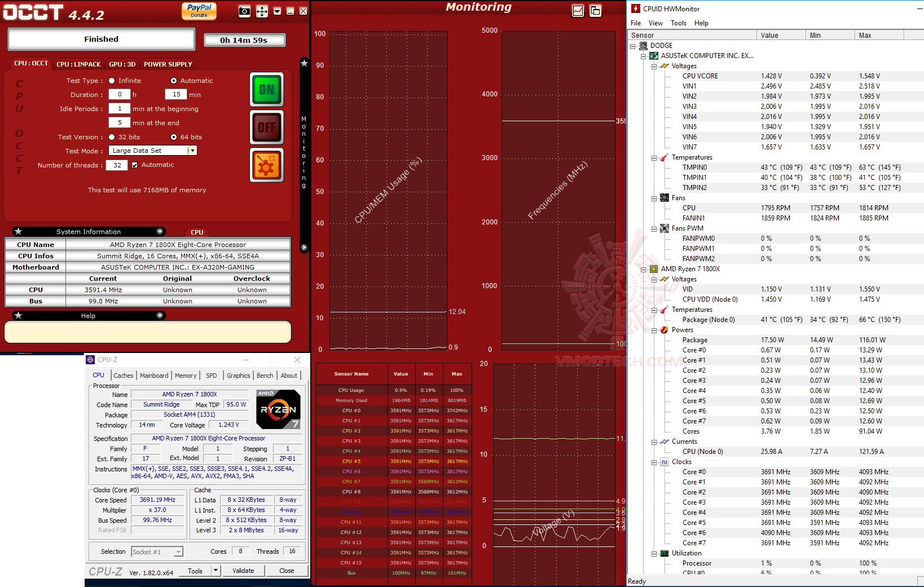This screenshot has height=587, width=924.
Task: Click the computer icon next to DODGE
Action: pyautogui.click(x=643, y=46)
